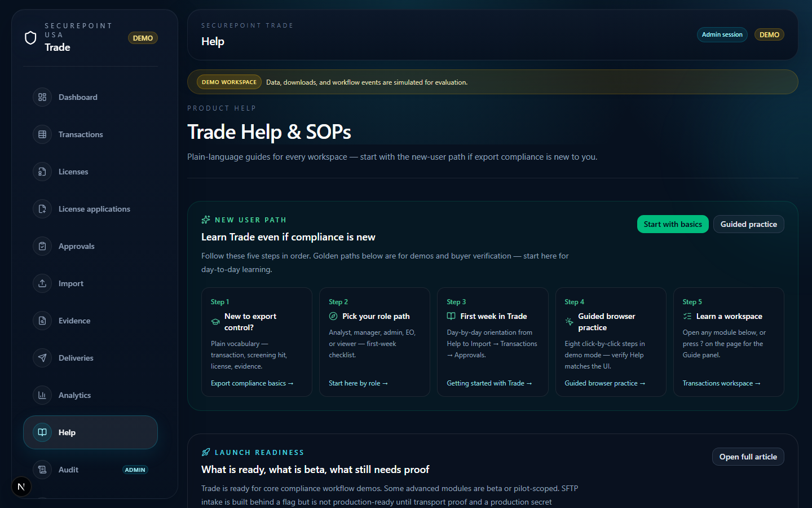Click the Start with basics button

[673, 224]
